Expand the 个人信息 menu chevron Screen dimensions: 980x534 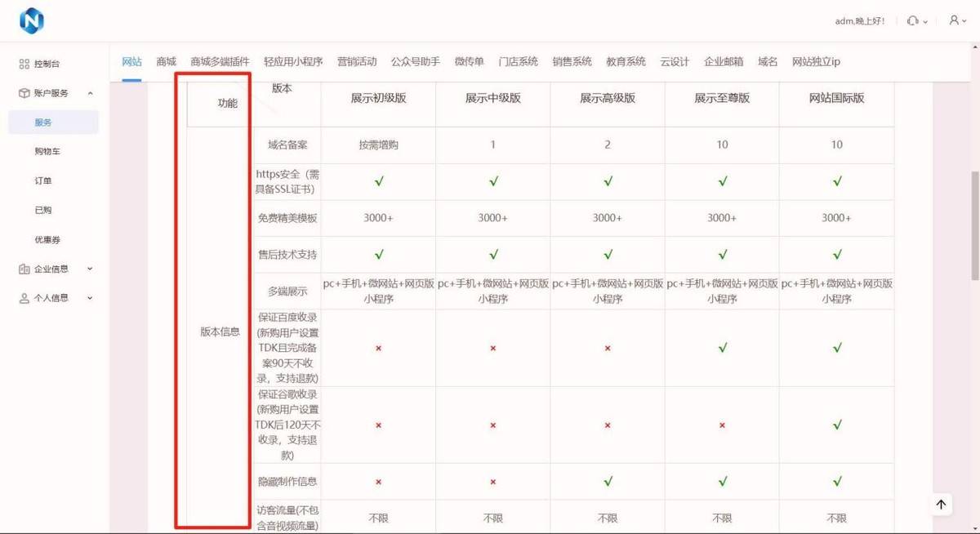tap(90, 298)
